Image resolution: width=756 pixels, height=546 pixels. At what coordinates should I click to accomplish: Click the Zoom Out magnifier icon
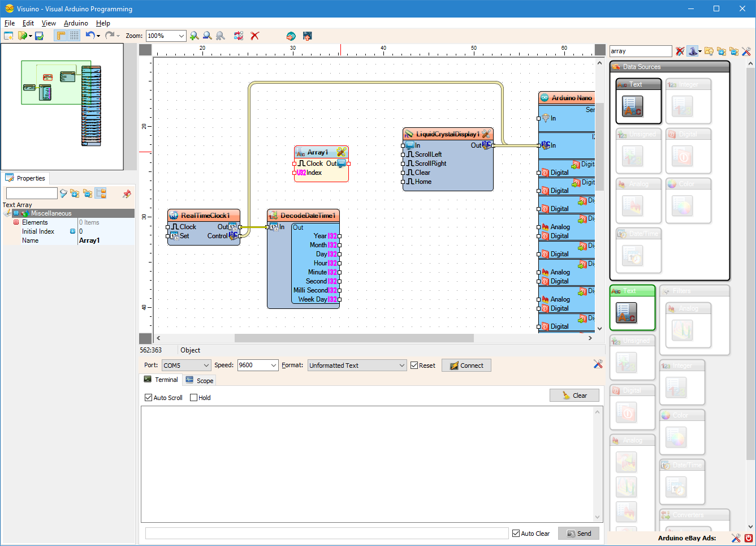pyautogui.click(x=208, y=36)
